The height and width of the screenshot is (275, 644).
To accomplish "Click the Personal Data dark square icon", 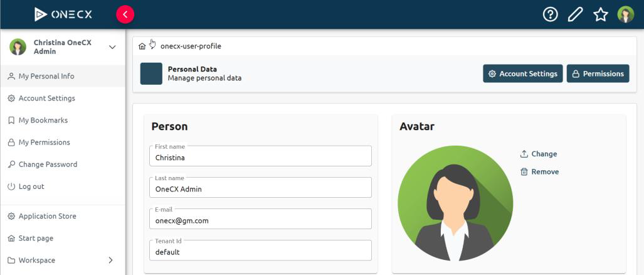I will [151, 73].
